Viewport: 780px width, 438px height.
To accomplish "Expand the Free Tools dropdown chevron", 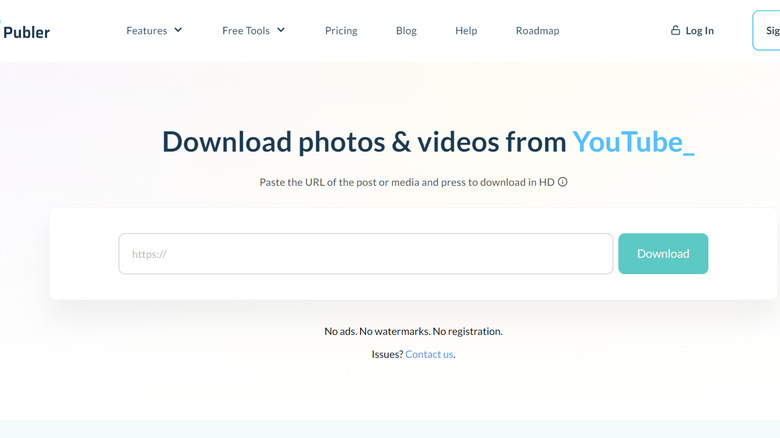I will click(281, 30).
